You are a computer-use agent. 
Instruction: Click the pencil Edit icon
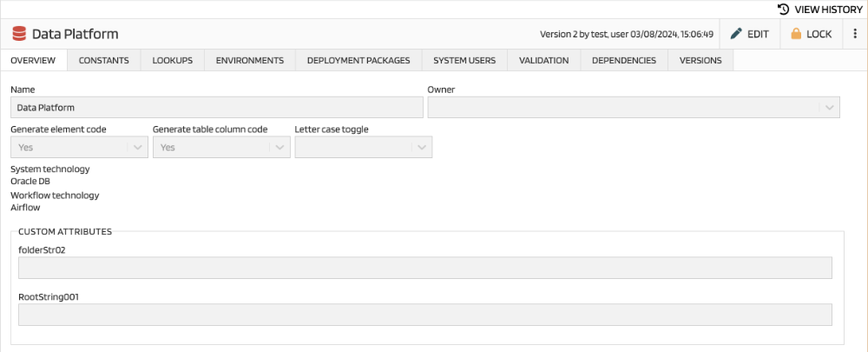click(x=736, y=34)
